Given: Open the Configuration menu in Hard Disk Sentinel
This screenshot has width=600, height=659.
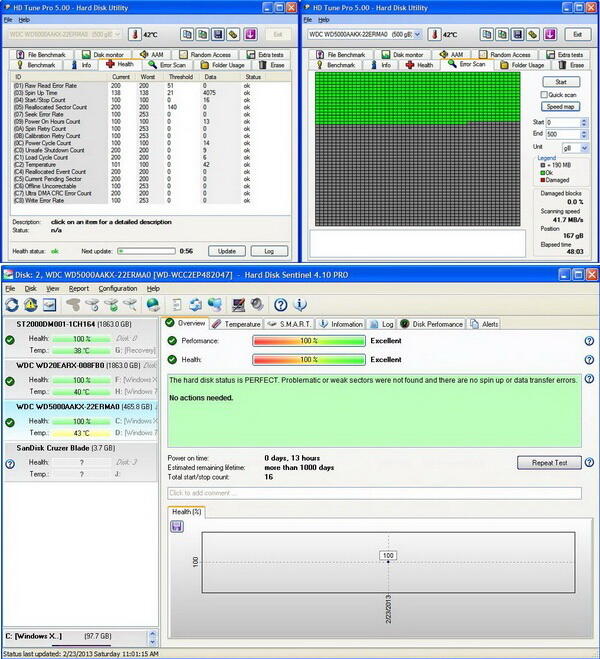Looking at the screenshot, I should (118, 289).
